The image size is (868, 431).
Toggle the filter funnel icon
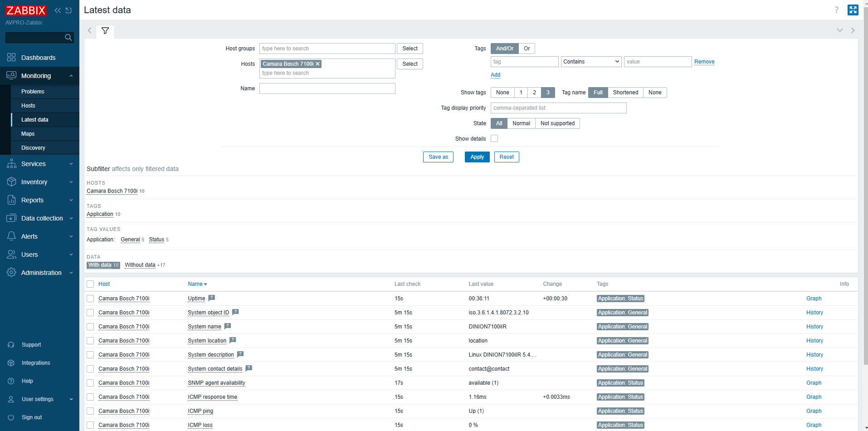[x=105, y=31]
